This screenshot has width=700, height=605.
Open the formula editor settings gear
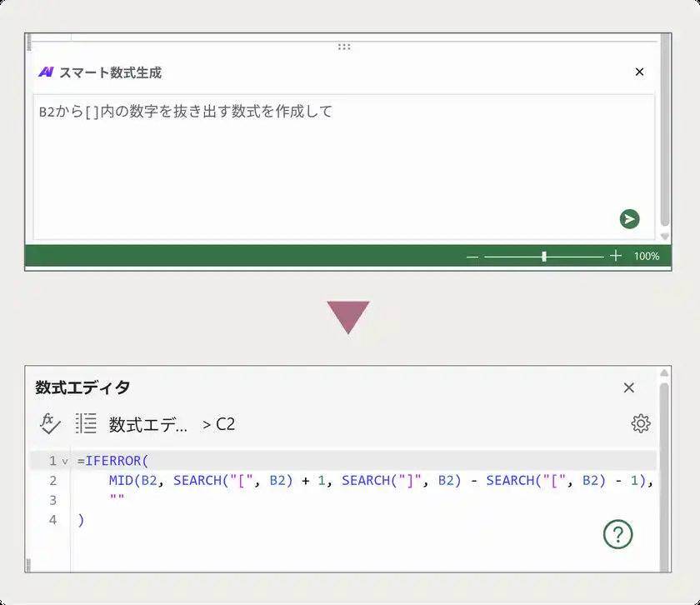point(640,423)
